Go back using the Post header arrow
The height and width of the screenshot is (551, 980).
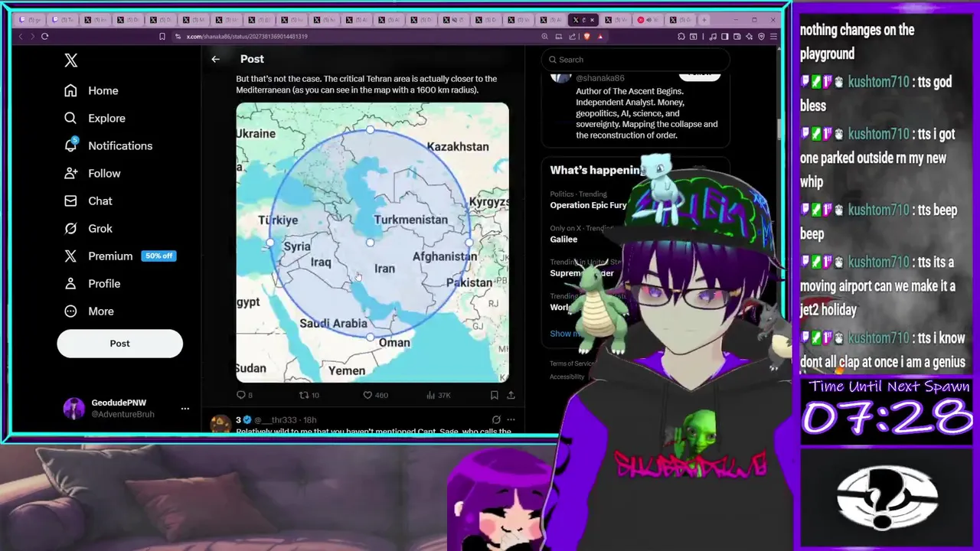215,59
